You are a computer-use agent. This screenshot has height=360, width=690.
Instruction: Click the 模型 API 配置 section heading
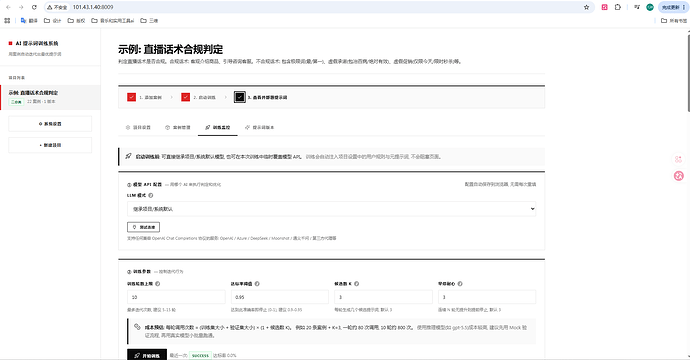click(147, 184)
